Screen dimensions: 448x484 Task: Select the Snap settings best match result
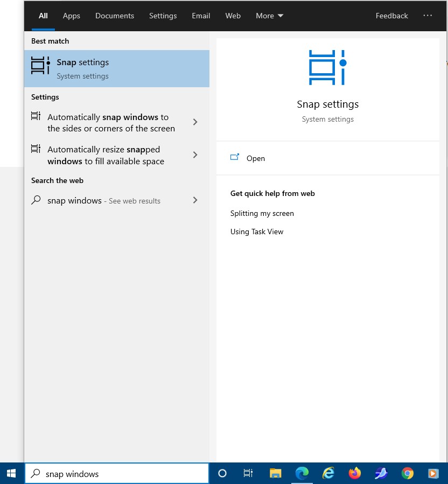(x=117, y=68)
